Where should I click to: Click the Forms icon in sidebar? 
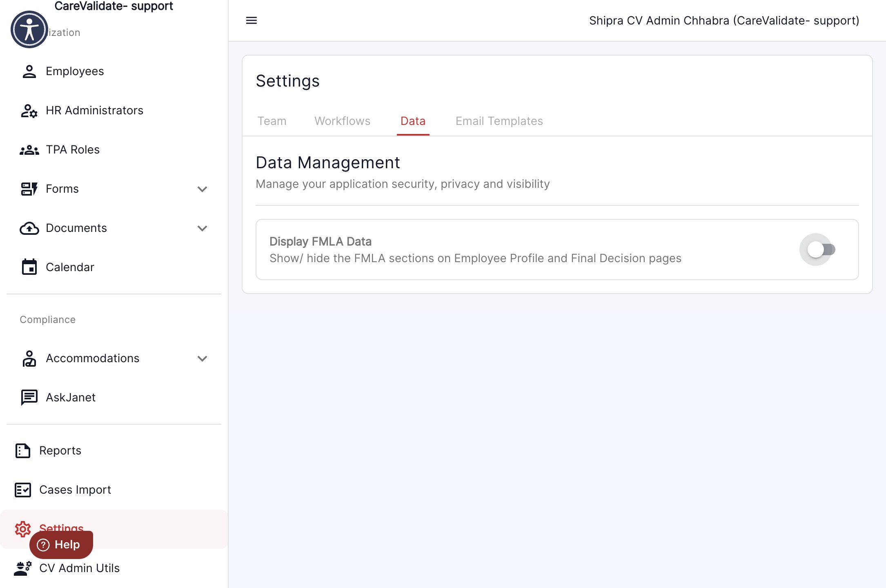click(29, 189)
